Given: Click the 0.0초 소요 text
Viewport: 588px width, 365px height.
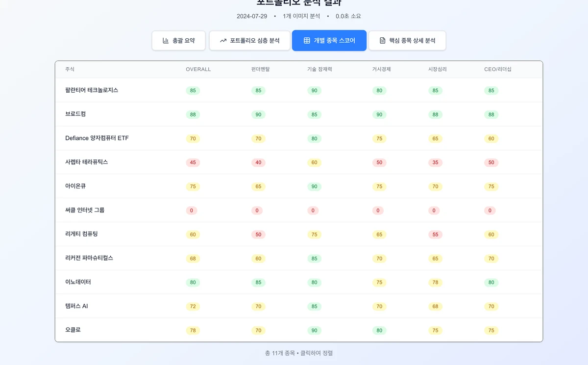Looking at the screenshot, I should click(348, 16).
